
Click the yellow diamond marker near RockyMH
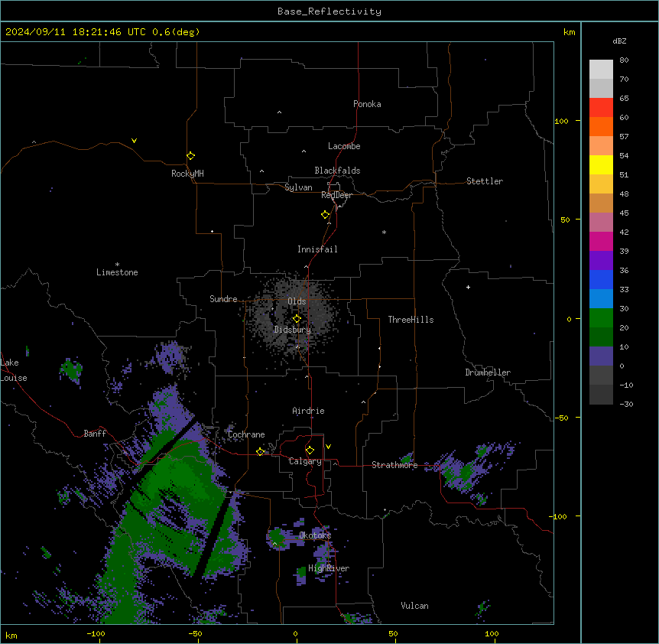pyautogui.click(x=190, y=156)
